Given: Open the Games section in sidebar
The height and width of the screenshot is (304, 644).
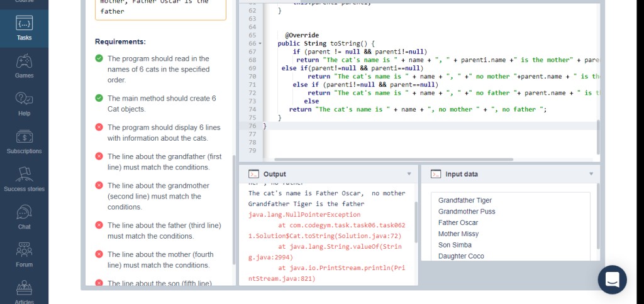Looking at the screenshot, I should coord(24,66).
